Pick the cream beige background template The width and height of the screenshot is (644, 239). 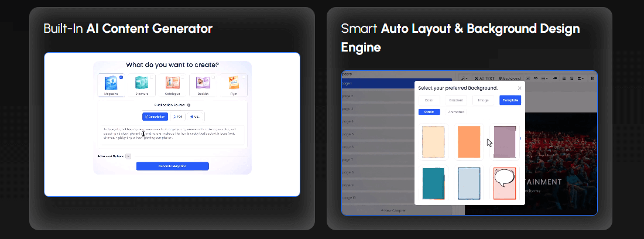pyautogui.click(x=433, y=142)
